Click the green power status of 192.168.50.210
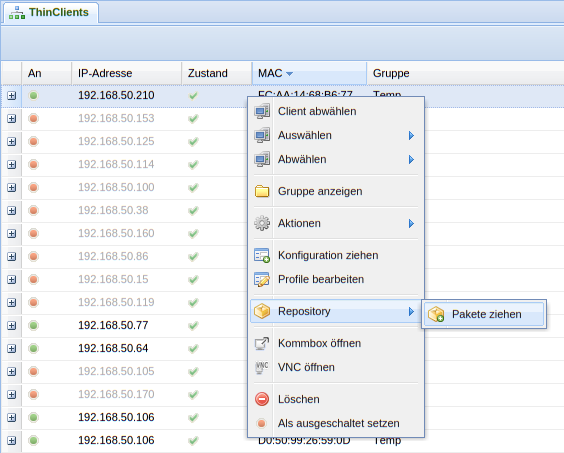 (33, 96)
